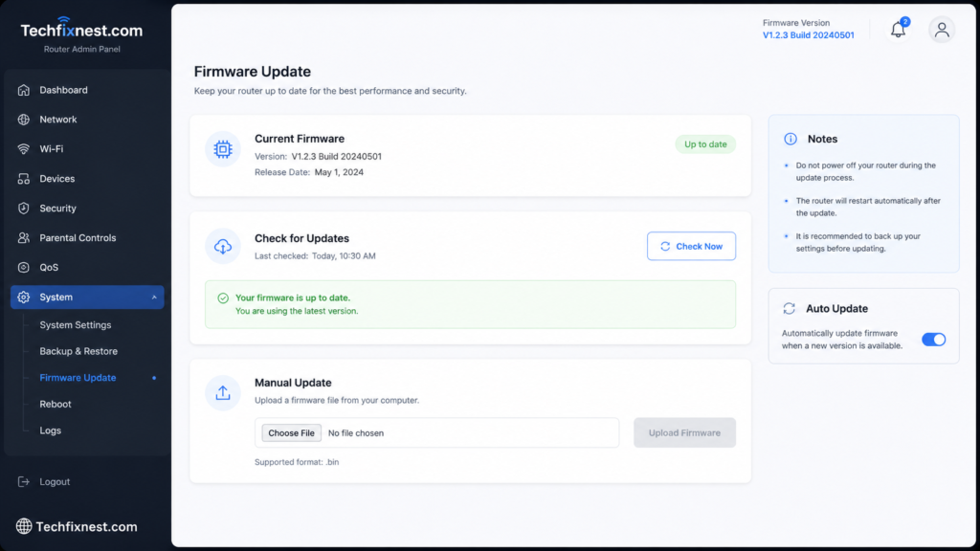
Task: Click the Dashboard home icon
Action: tap(24, 90)
